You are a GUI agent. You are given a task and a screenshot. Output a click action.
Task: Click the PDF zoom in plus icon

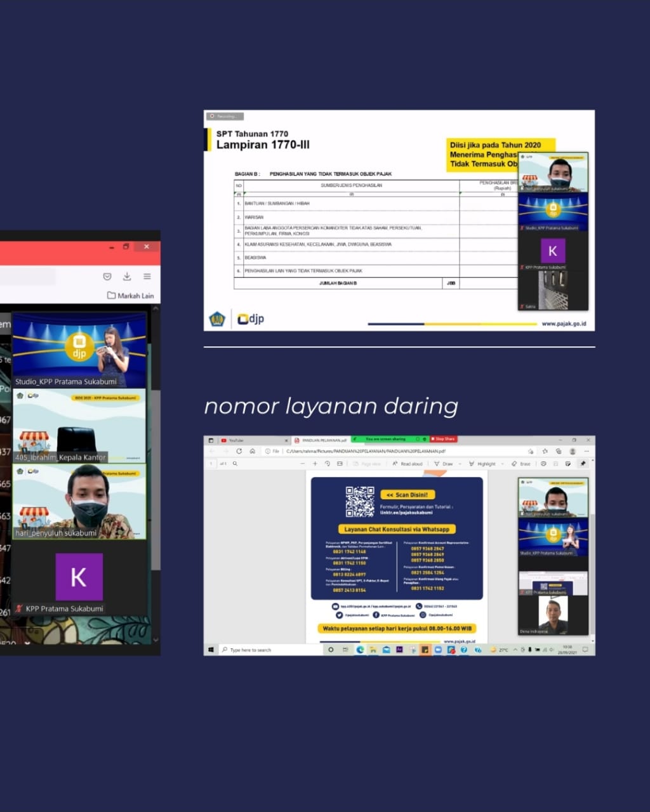tap(315, 464)
